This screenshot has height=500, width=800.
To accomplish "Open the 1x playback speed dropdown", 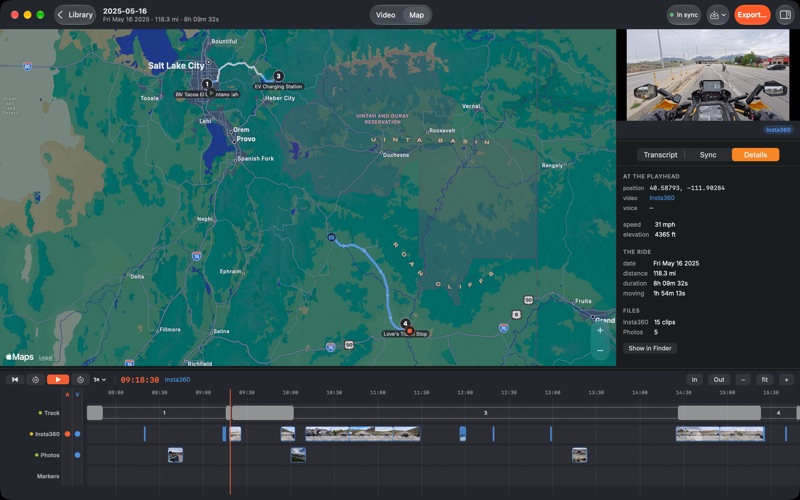I will (99, 380).
